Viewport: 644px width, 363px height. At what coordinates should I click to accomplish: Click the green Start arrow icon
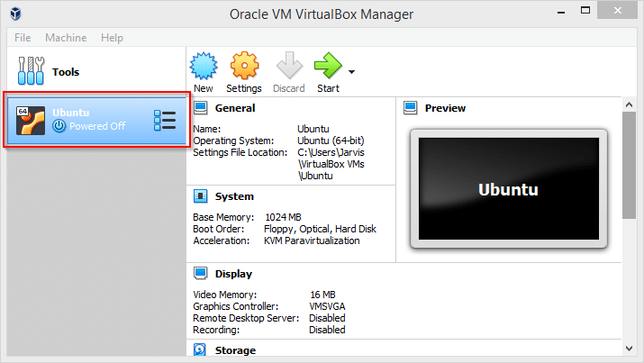tap(328, 67)
